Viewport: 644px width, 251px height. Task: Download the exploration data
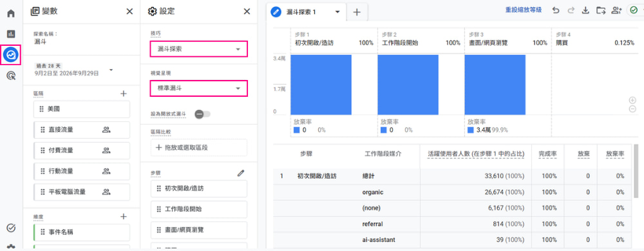point(585,11)
